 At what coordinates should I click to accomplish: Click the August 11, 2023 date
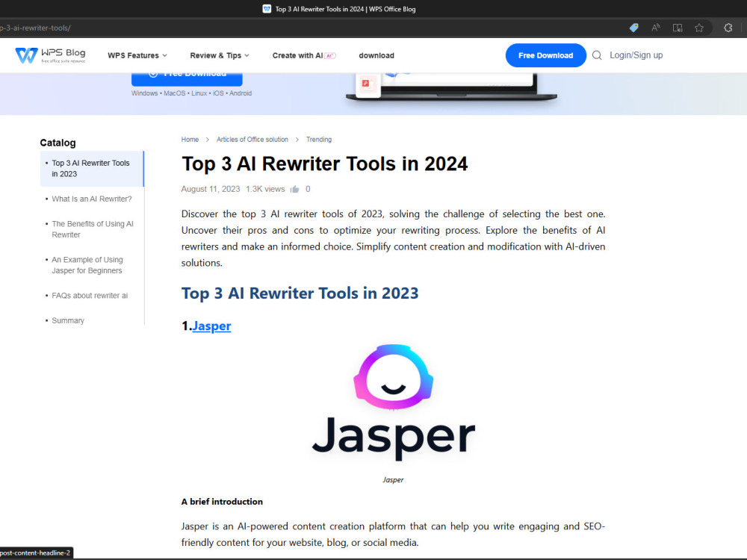tap(211, 189)
